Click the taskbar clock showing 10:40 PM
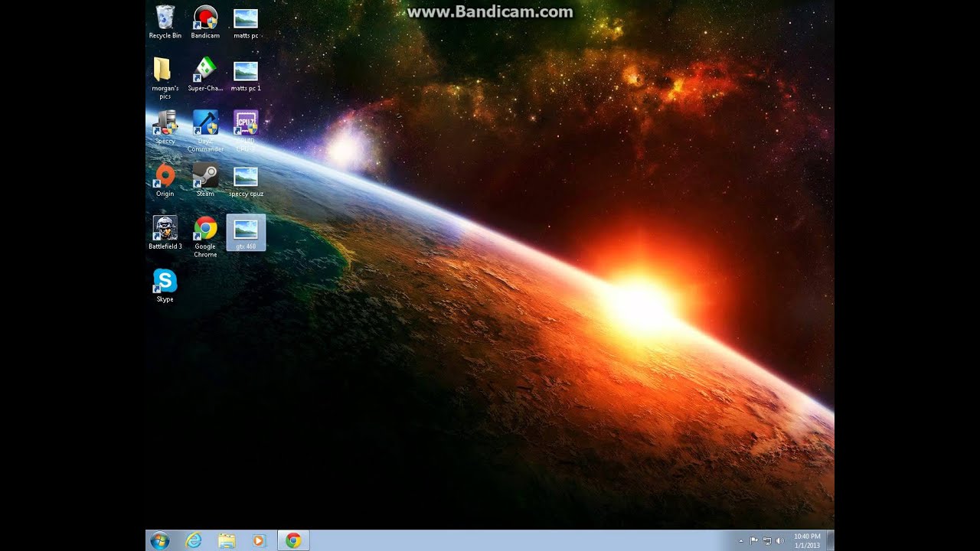The image size is (980, 551). pyautogui.click(x=807, y=541)
